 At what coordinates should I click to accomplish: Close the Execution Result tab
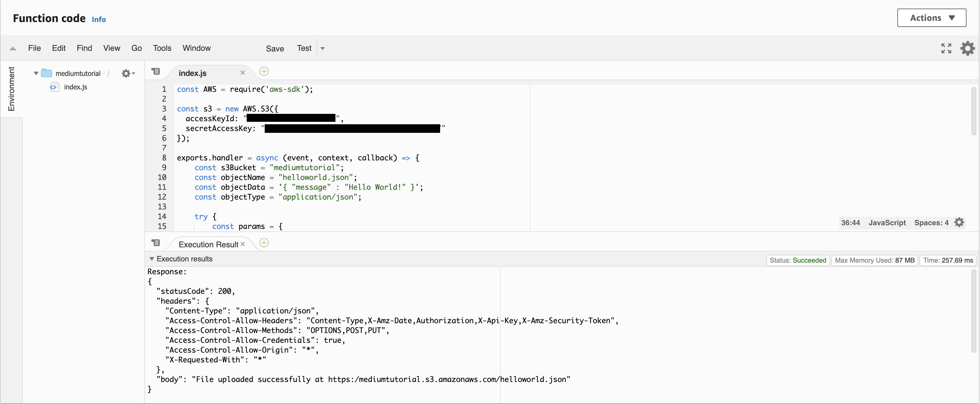tap(243, 244)
